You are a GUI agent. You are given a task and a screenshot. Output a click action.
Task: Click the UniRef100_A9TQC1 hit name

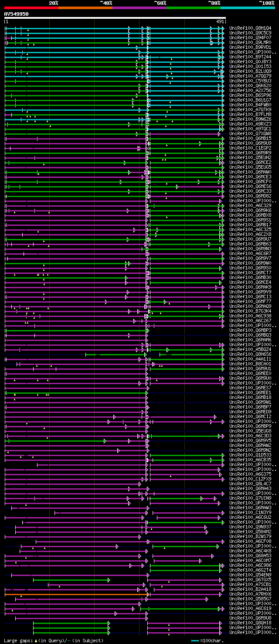[250, 129]
